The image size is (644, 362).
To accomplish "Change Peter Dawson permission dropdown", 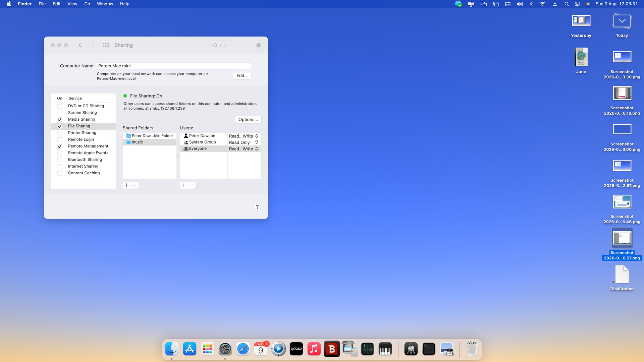I will 244,136.
